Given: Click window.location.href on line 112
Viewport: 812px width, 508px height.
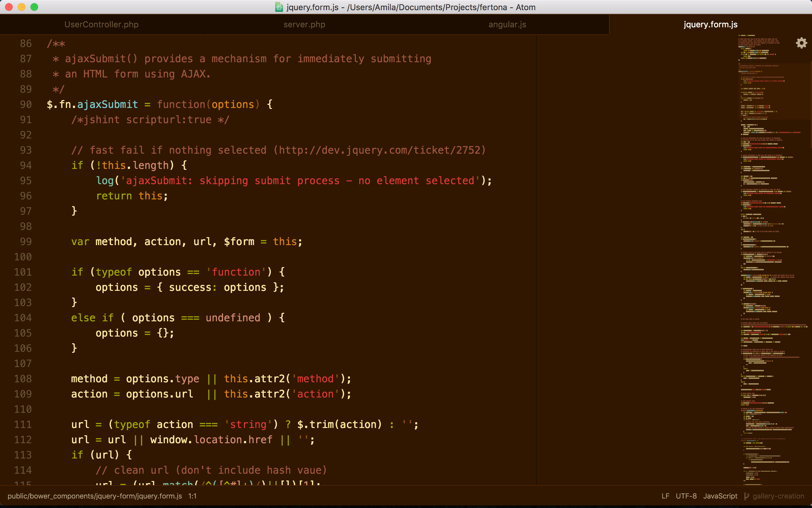Looking at the screenshot, I should pyautogui.click(x=211, y=440).
